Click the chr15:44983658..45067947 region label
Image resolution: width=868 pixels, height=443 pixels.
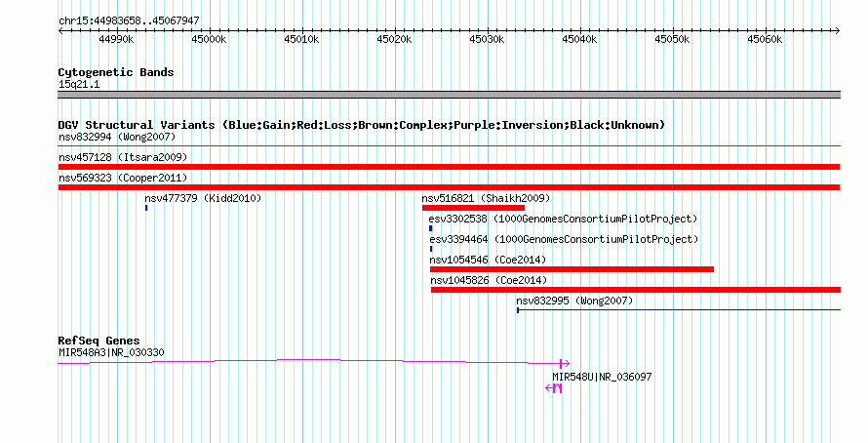point(129,20)
